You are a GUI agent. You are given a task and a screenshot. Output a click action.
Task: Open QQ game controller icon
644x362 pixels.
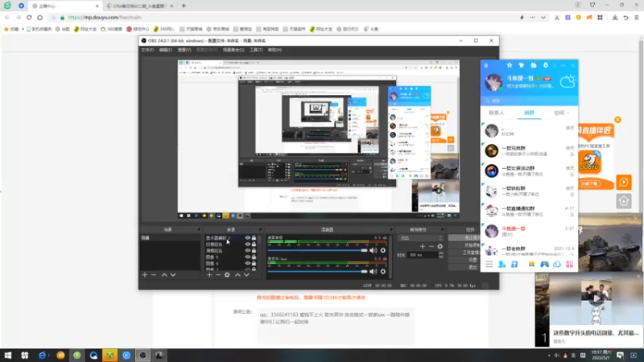coord(544,265)
